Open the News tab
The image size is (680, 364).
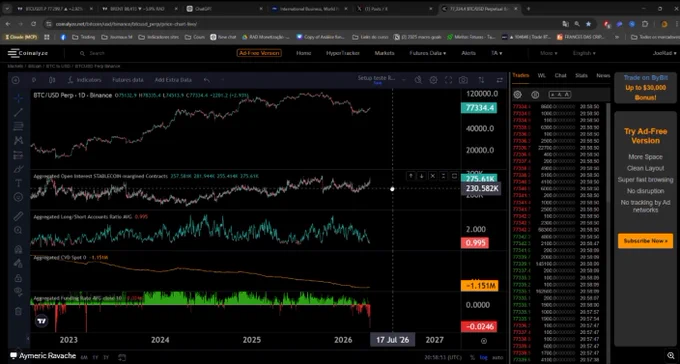tap(603, 75)
